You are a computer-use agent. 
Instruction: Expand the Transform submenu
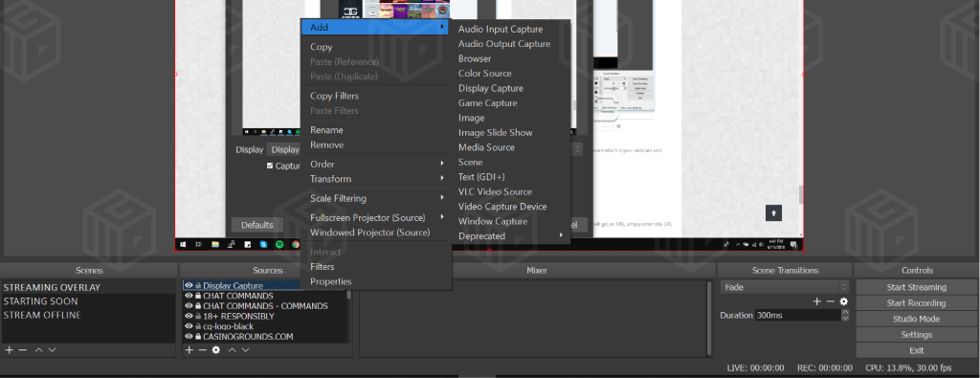click(x=376, y=179)
